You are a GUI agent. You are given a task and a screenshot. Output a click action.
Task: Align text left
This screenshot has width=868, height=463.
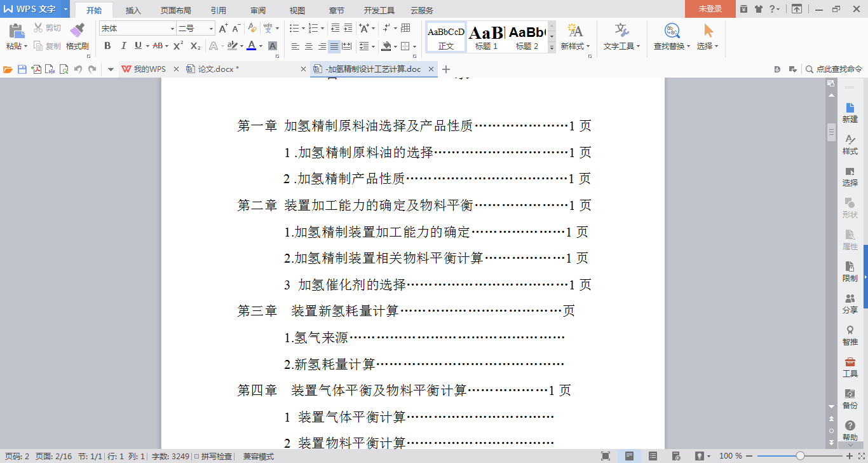[x=295, y=46]
